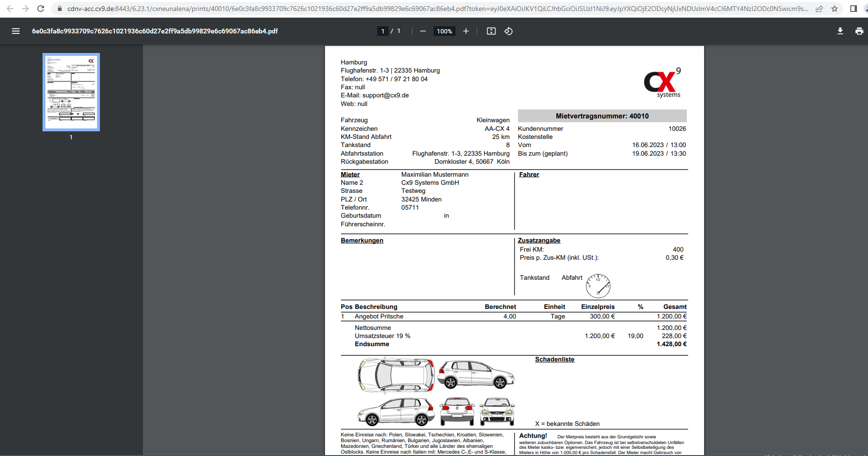
Task: Go back to the previous page
Action: pos(10,9)
